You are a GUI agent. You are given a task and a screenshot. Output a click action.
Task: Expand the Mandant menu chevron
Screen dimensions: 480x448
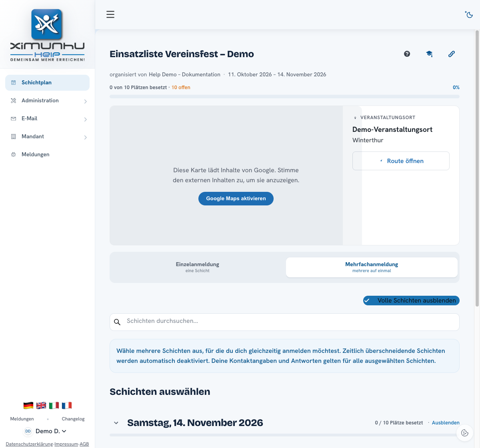click(85, 137)
